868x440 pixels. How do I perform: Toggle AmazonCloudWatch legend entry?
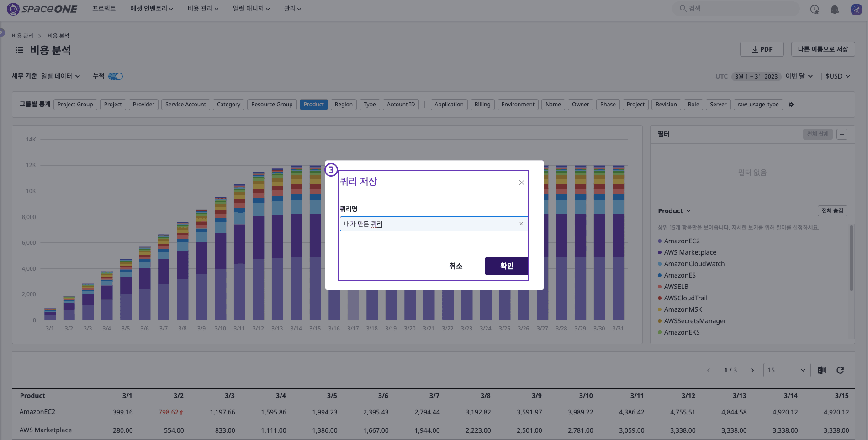(x=691, y=264)
